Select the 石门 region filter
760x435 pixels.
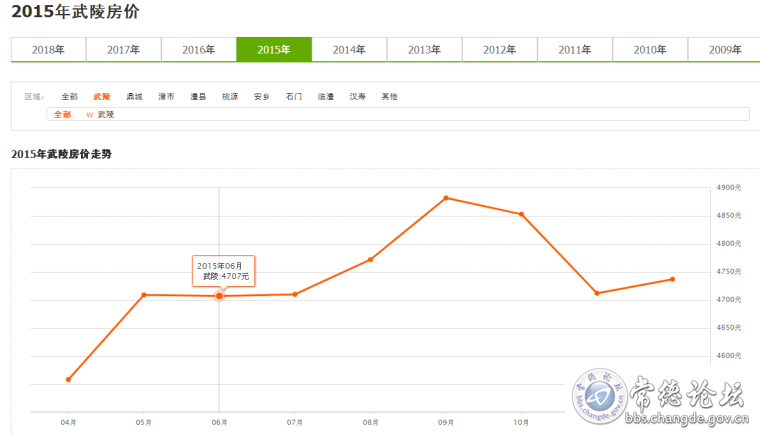pos(294,97)
